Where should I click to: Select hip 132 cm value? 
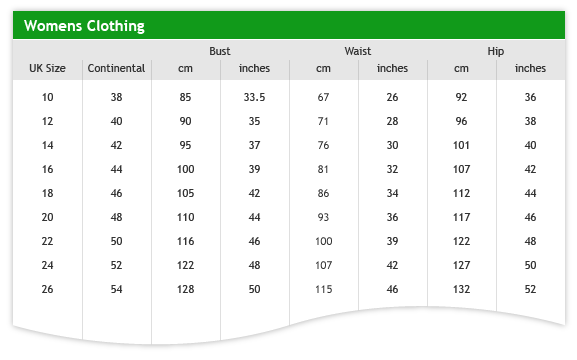click(461, 289)
